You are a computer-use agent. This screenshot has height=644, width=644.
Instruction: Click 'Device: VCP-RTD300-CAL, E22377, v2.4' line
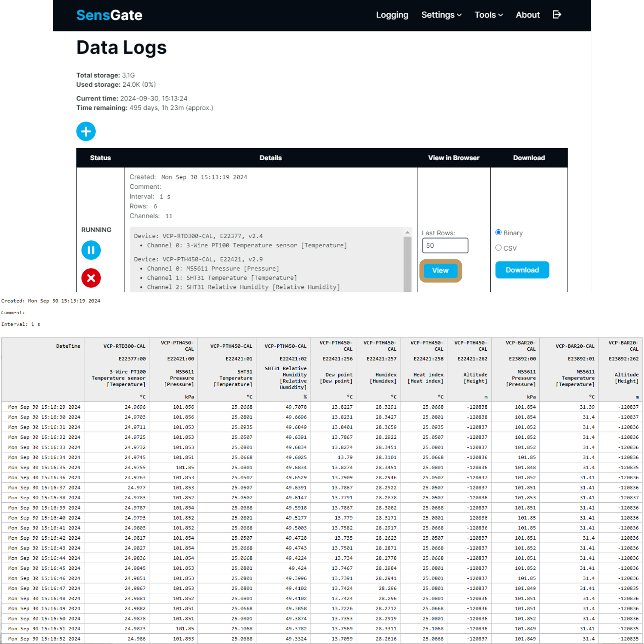198,236
